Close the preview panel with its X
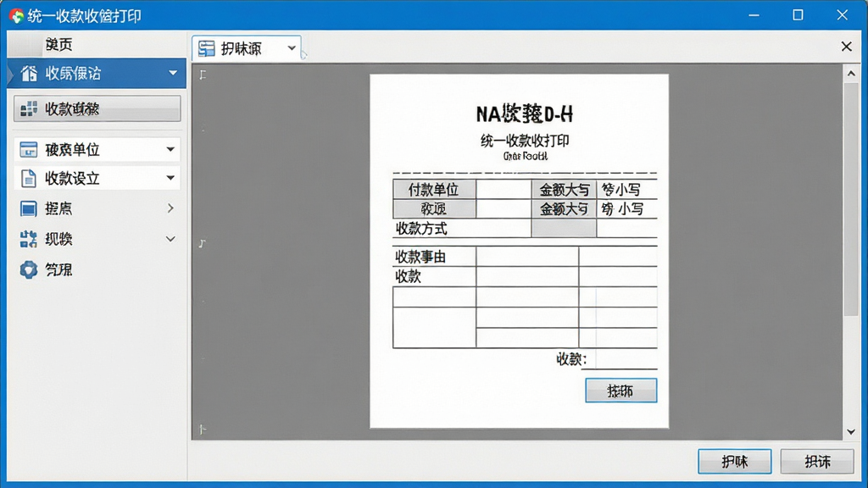Image resolution: width=868 pixels, height=488 pixels. pyautogui.click(x=847, y=47)
